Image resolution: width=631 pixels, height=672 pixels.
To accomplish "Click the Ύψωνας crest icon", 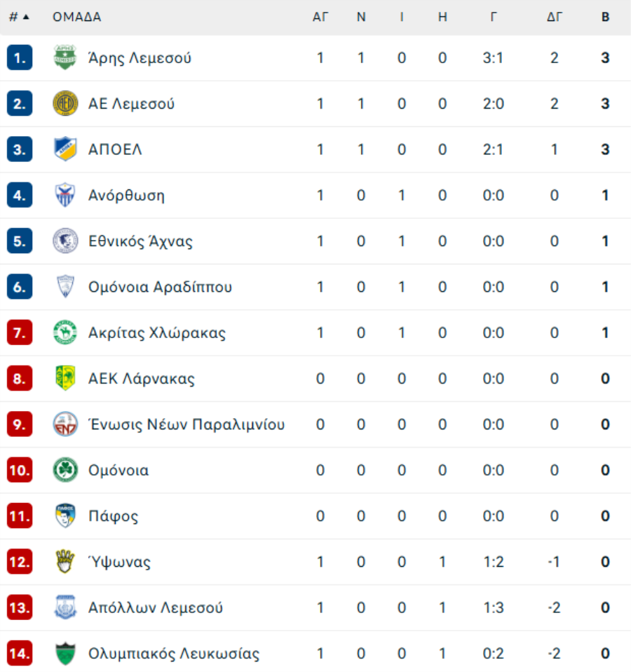I will coord(65,561).
